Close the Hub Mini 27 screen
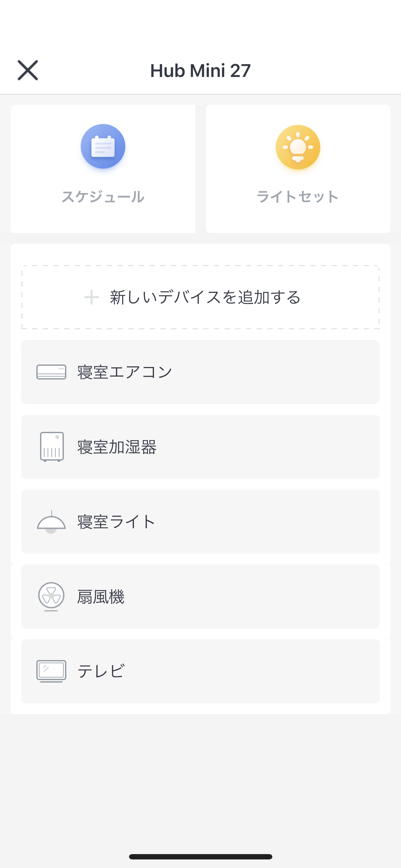Viewport: 401px width, 868px height. 28,70
